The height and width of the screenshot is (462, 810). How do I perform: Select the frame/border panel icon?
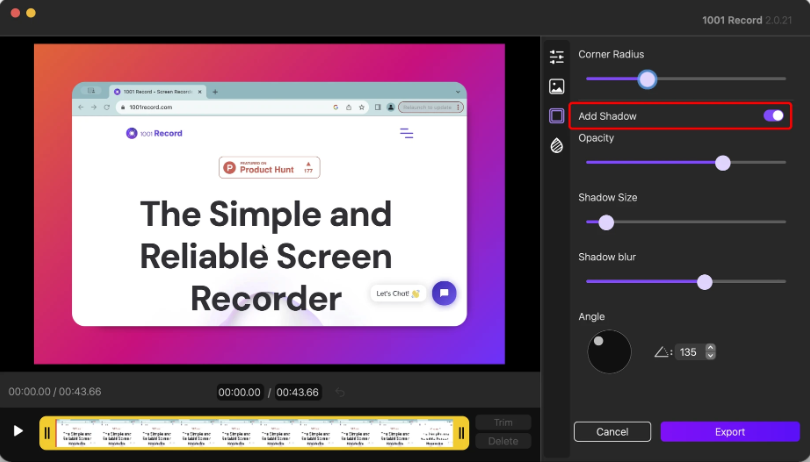pyautogui.click(x=556, y=116)
